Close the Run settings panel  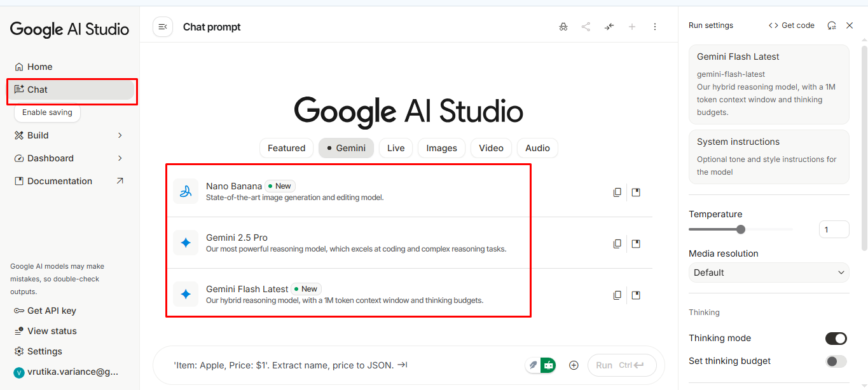850,25
